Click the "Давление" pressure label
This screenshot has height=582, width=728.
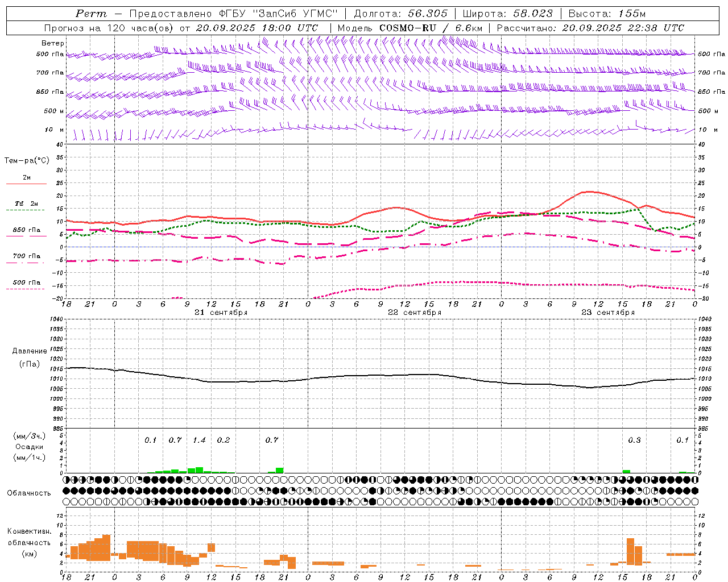click(x=30, y=351)
